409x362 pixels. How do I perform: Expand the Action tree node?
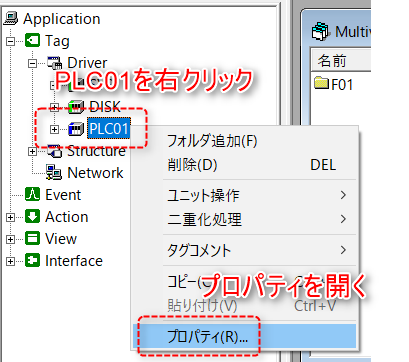pos(11,217)
